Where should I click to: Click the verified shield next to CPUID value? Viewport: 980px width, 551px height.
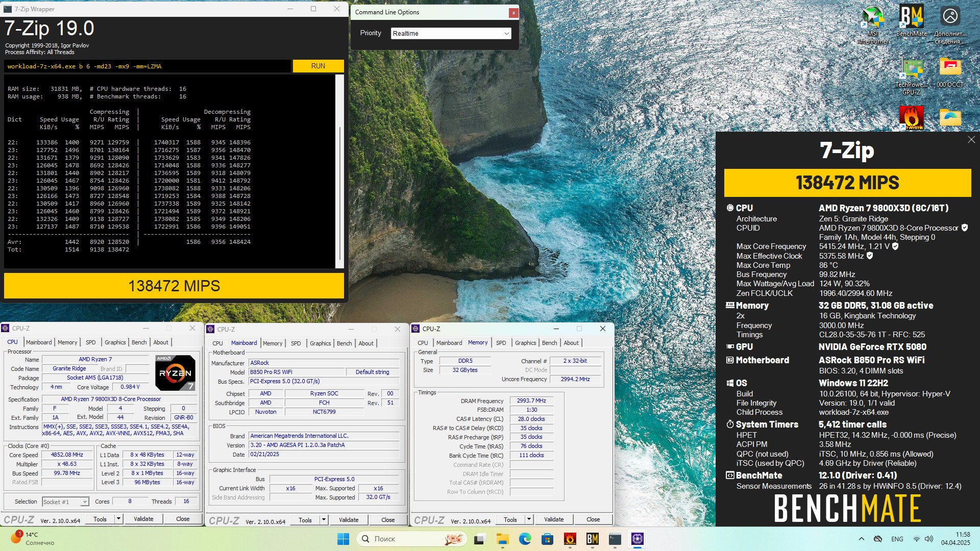(964, 228)
